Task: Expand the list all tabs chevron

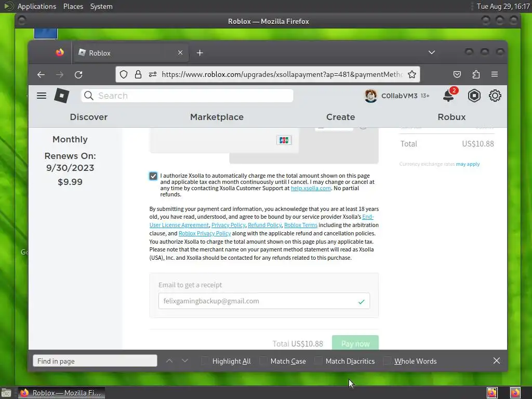Action: click(x=432, y=52)
